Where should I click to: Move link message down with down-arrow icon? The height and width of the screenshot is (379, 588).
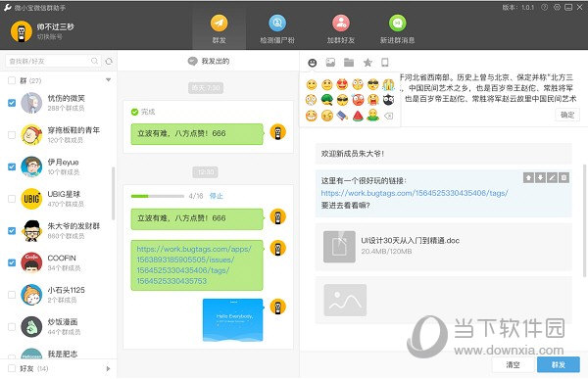click(540, 177)
